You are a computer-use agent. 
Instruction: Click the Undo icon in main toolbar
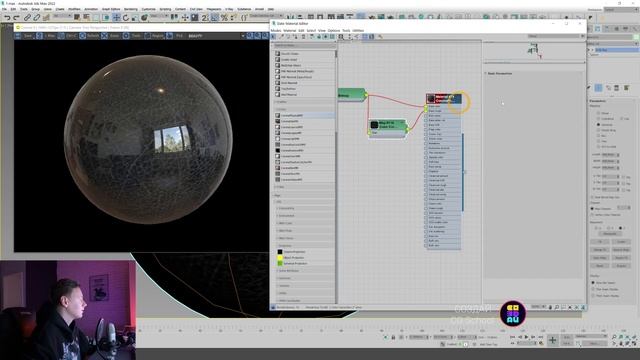7,18
